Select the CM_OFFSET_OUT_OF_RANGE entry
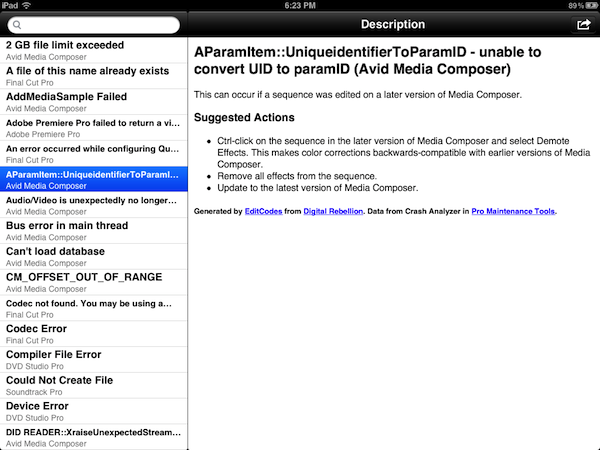Viewport: 600px width, 450px height. (x=94, y=282)
